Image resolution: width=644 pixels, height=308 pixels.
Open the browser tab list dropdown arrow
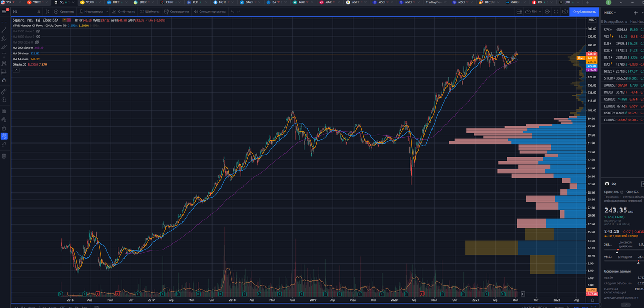pyautogui.click(x=621, y=2)
